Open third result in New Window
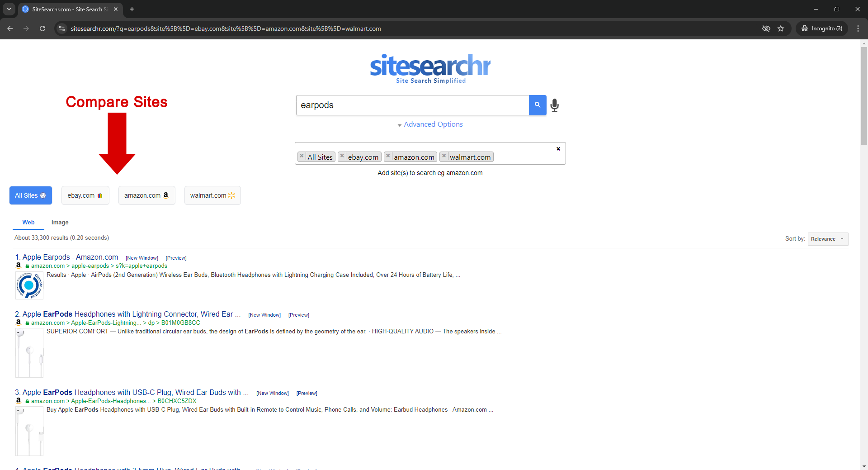 coord(273,393)
